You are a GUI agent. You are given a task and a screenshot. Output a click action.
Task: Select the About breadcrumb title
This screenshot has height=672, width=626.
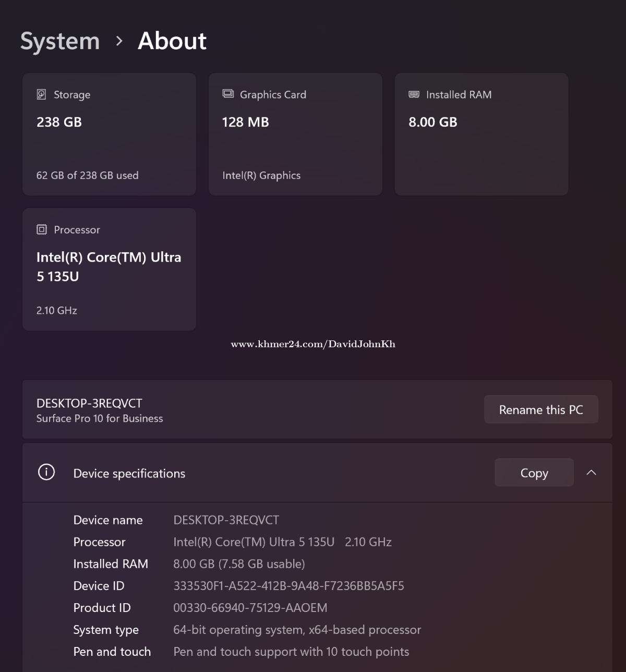point(172,41)
